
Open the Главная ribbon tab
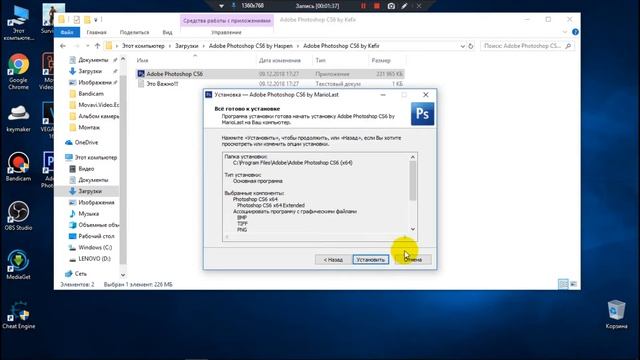pyautogui.click(x=96, y=32)
